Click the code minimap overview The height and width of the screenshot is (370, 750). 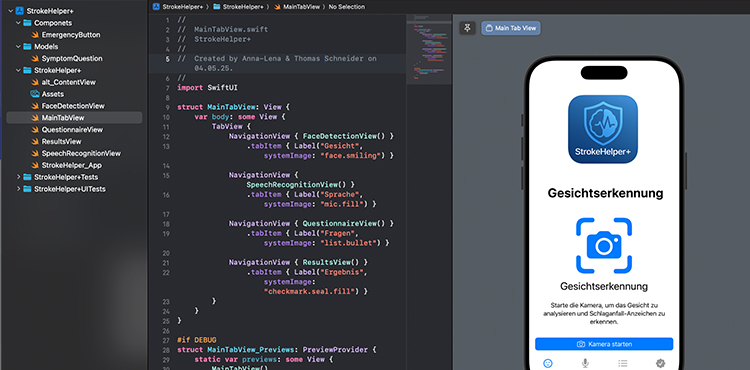coord(429,49)
